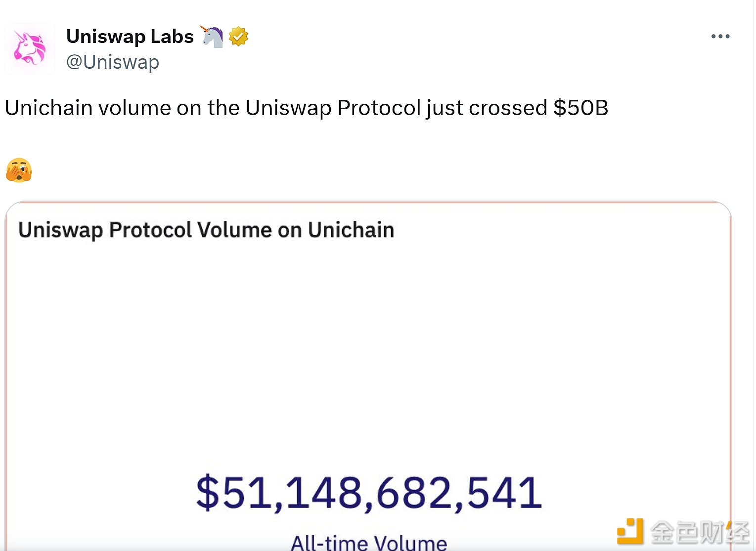Click the $50B amount in the tweet
This screenshot has width=756, height=551.
pos(580,108)
